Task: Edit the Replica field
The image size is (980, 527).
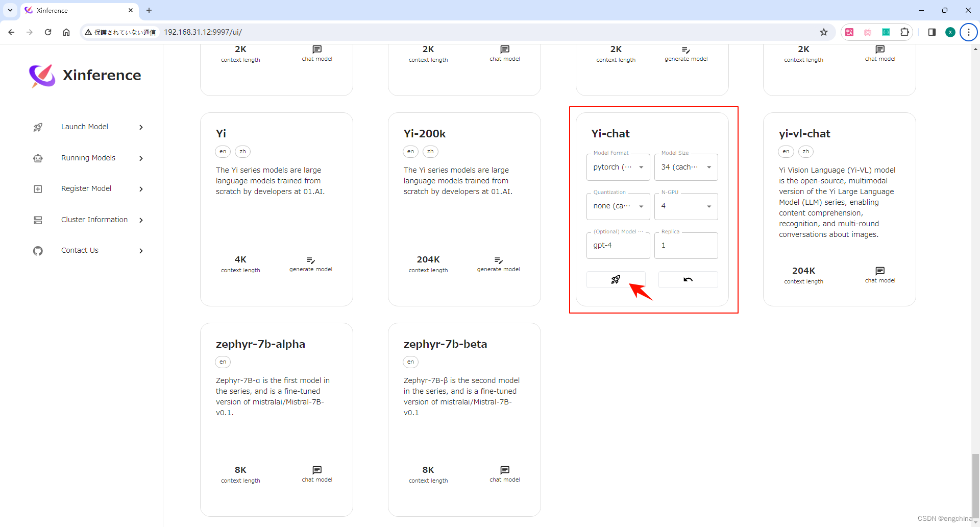Action: coord(686,246)
